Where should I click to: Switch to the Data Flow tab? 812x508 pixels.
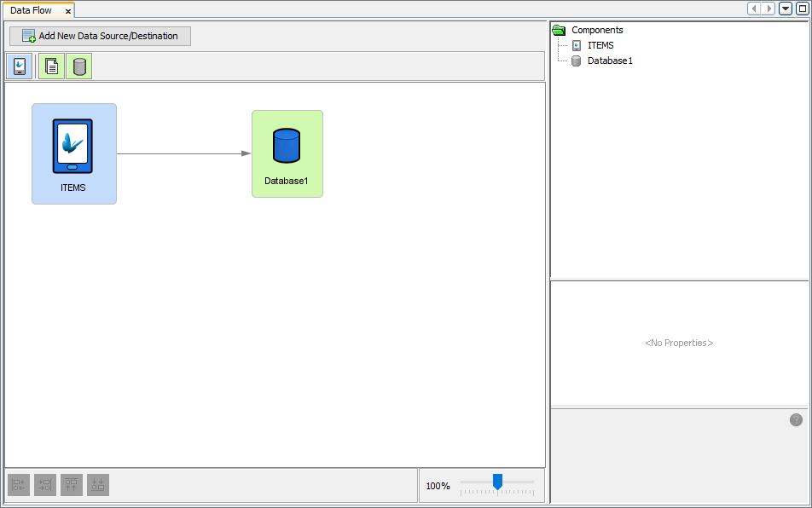coord(31,10)
